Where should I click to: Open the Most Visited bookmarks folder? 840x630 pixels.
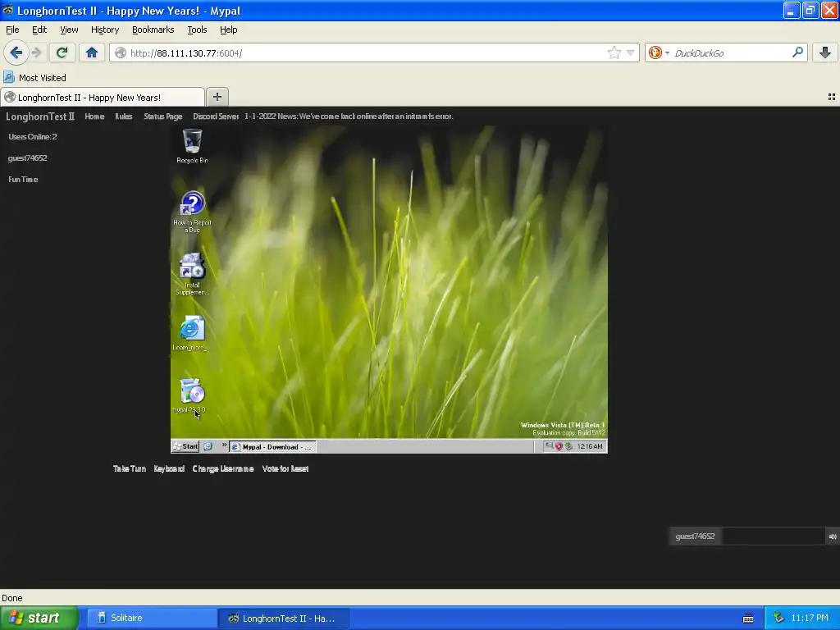click(x=34, y=78)
